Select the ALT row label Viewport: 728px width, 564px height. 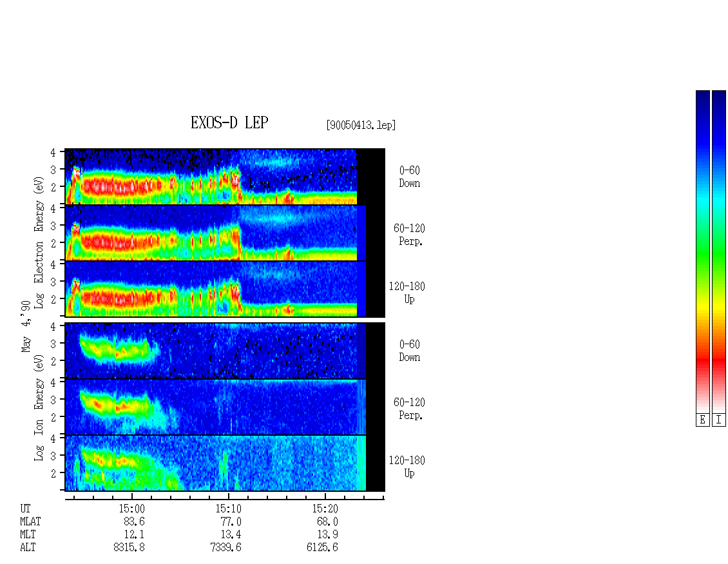click(x=28, y=547)
